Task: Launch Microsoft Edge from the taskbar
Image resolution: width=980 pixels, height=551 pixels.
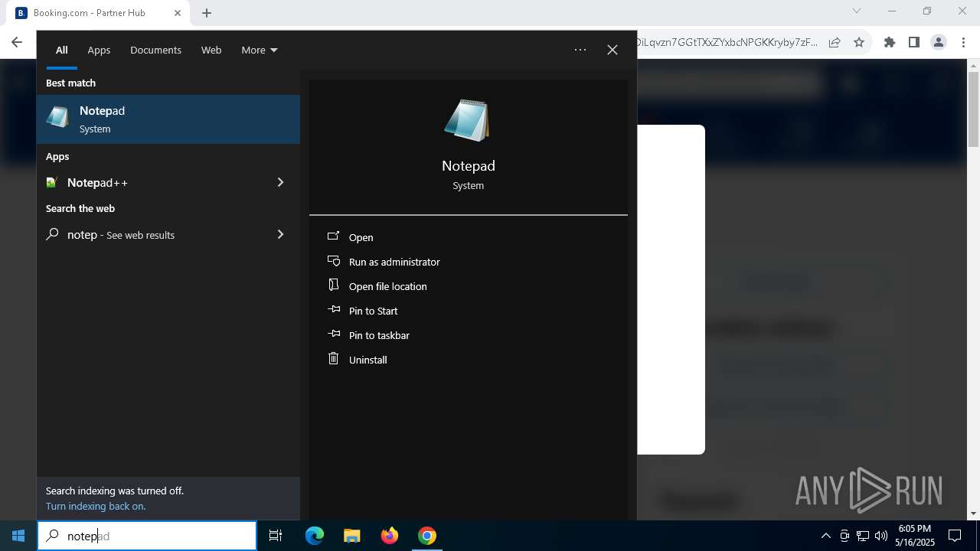Action: [315, 536]
